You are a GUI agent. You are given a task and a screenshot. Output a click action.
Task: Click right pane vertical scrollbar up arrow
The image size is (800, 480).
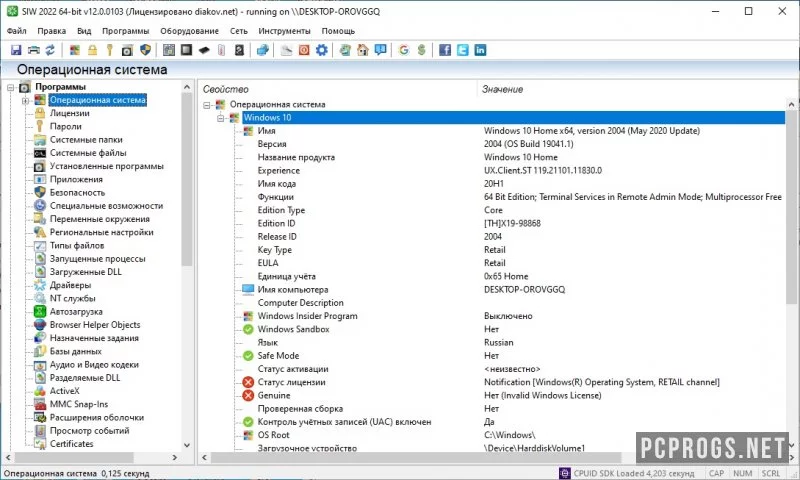791,105
